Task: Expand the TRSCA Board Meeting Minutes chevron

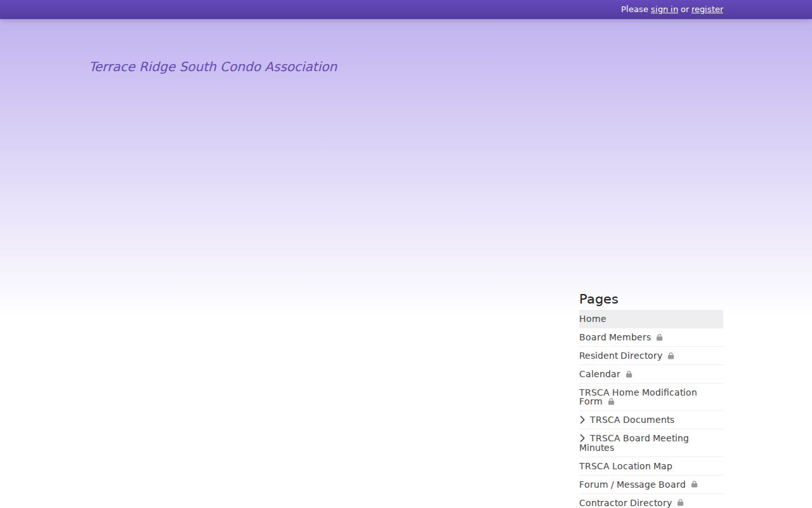Action: click(582, 438)
